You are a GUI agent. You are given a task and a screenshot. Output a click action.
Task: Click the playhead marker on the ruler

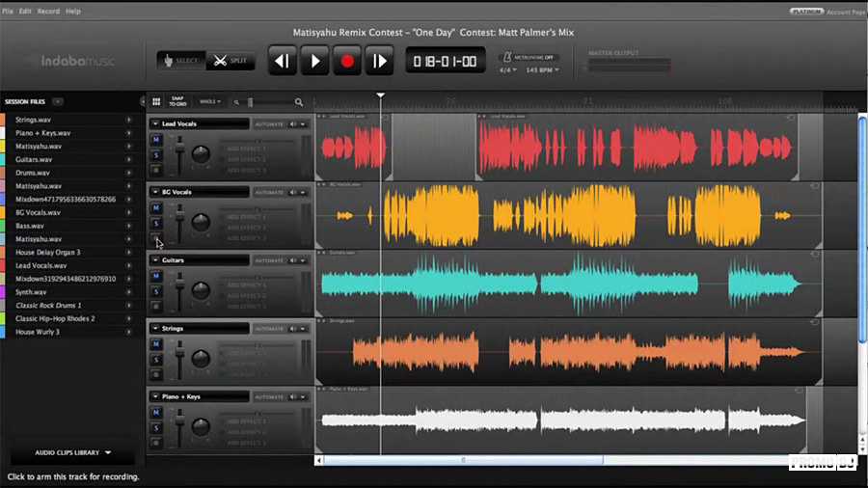click(380, 95)
